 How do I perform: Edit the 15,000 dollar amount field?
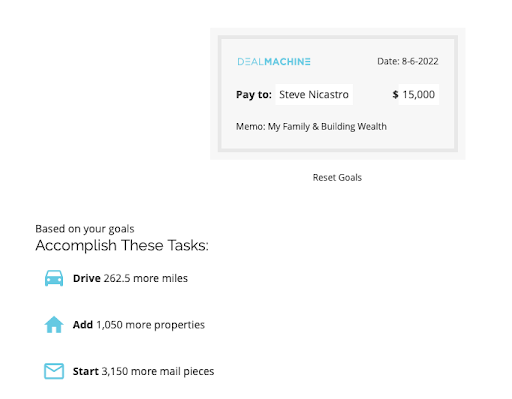click(x=419, y=95)
